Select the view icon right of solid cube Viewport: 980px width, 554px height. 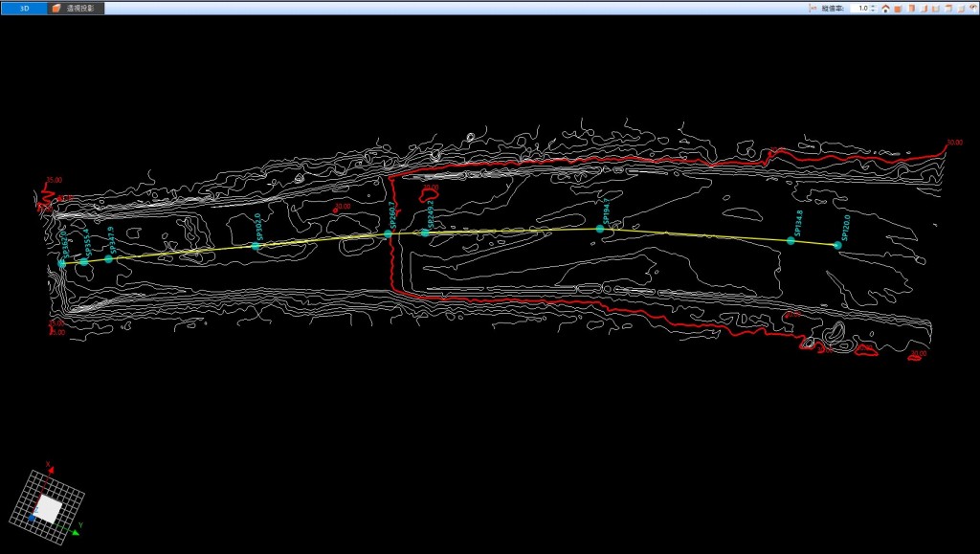coord(911,8)
